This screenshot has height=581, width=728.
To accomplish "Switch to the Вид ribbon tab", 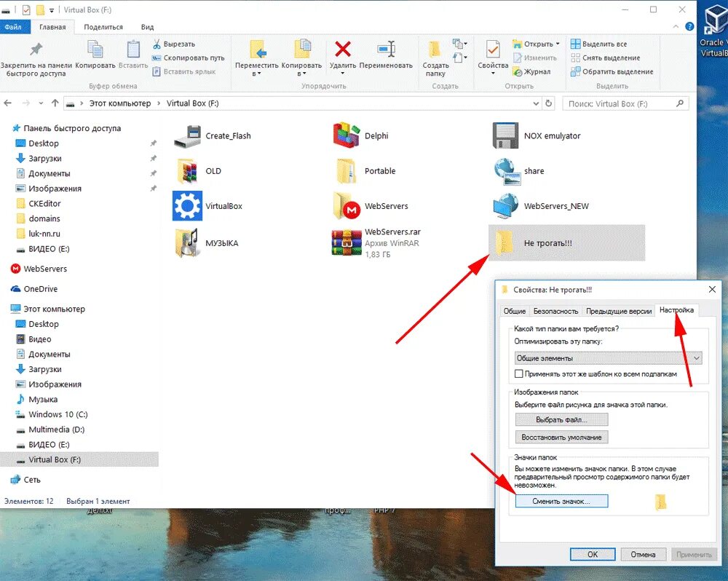I will pos(147,26).
